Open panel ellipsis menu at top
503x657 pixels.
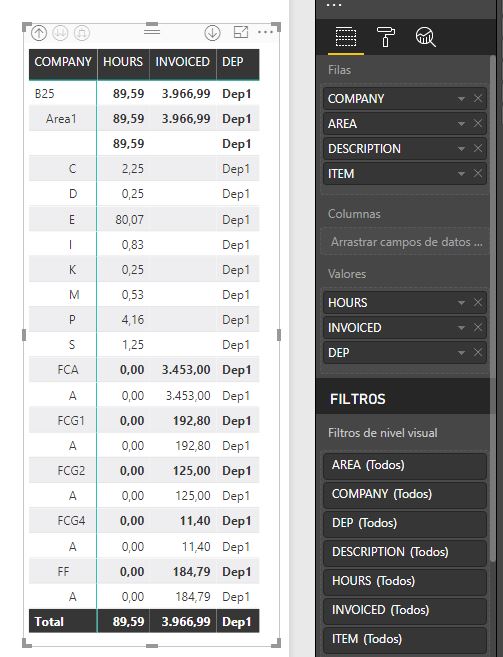pos(334,5)
